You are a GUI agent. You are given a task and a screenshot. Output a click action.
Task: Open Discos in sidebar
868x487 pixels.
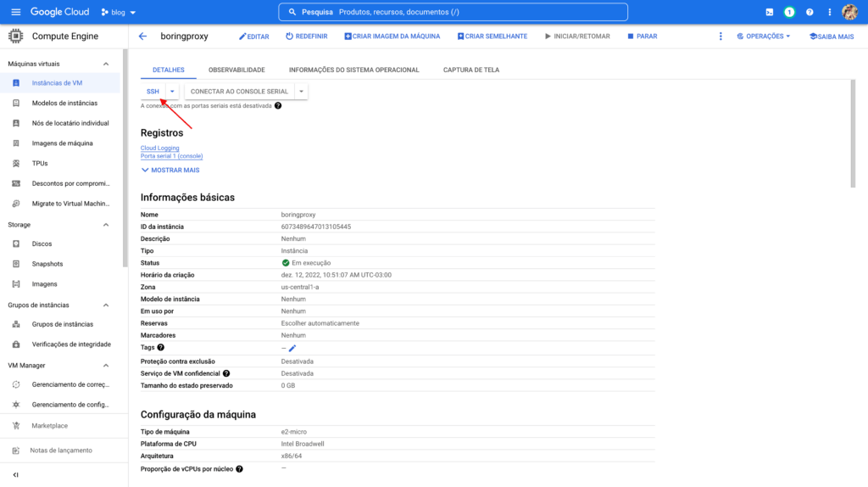click(60, 243)
